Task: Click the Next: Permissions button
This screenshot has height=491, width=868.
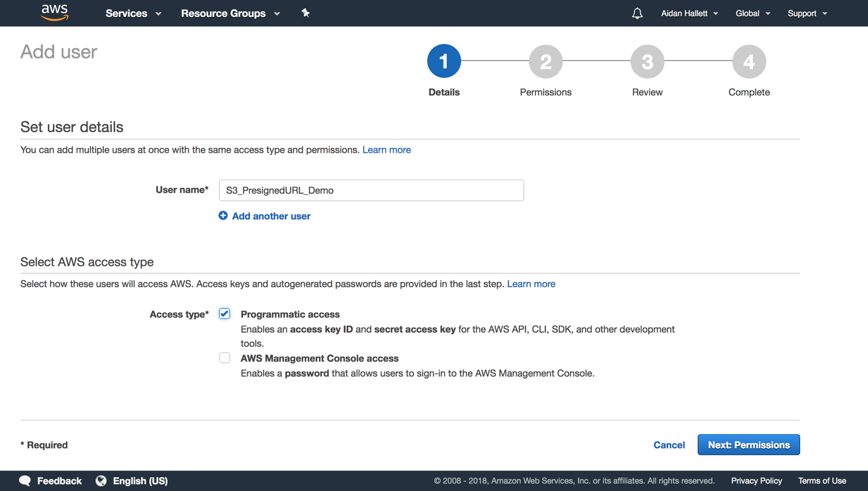Action: [x=749, y=445]
